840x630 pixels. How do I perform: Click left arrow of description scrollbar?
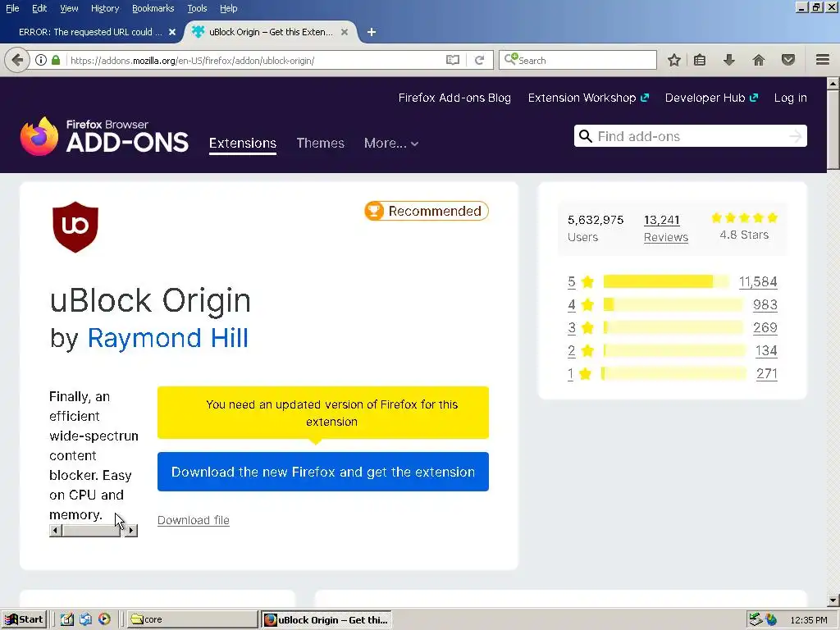click(x=55, y=531)
